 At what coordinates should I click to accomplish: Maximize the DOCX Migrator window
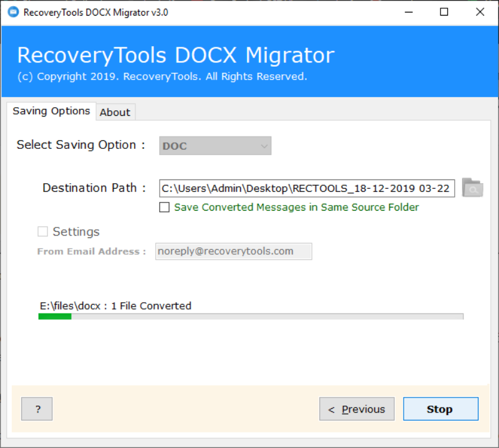pos(444,12)
